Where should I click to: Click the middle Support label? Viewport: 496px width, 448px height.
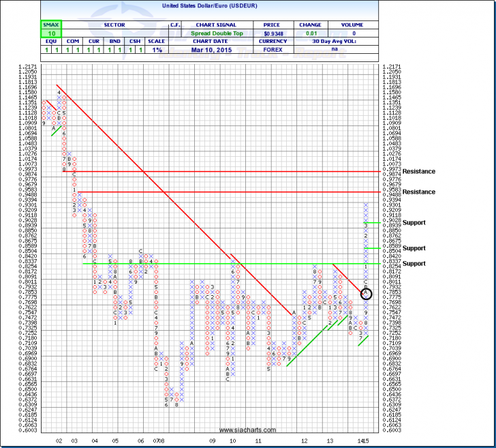click(x=414, y=248)
